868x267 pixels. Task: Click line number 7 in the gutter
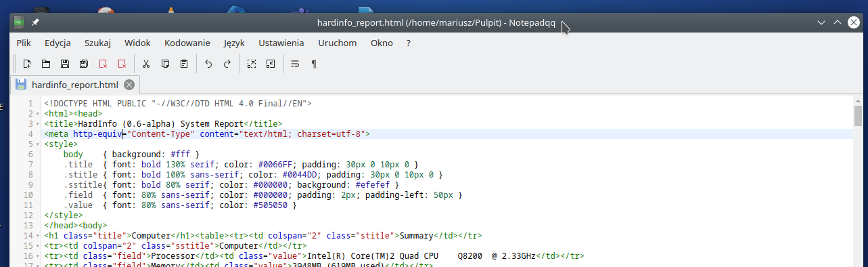(30, 165)
